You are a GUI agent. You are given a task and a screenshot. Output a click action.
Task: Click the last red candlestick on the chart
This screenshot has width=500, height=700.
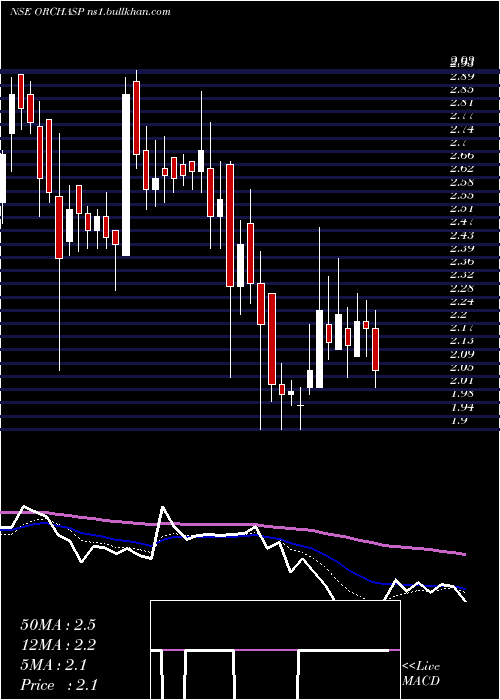point(375,349)
